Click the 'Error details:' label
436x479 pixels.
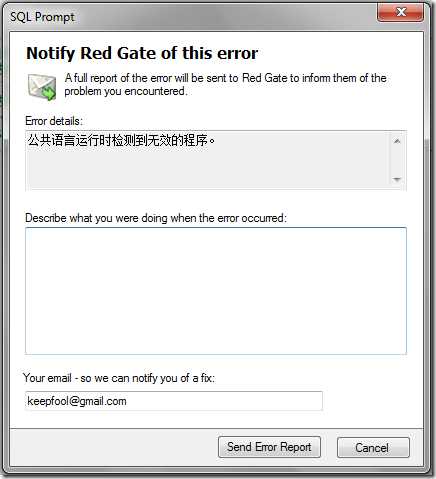(x=54, y=121)
